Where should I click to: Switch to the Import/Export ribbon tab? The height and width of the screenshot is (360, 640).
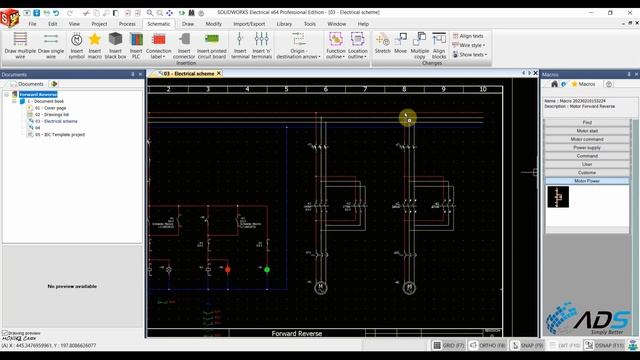[249, 24]
